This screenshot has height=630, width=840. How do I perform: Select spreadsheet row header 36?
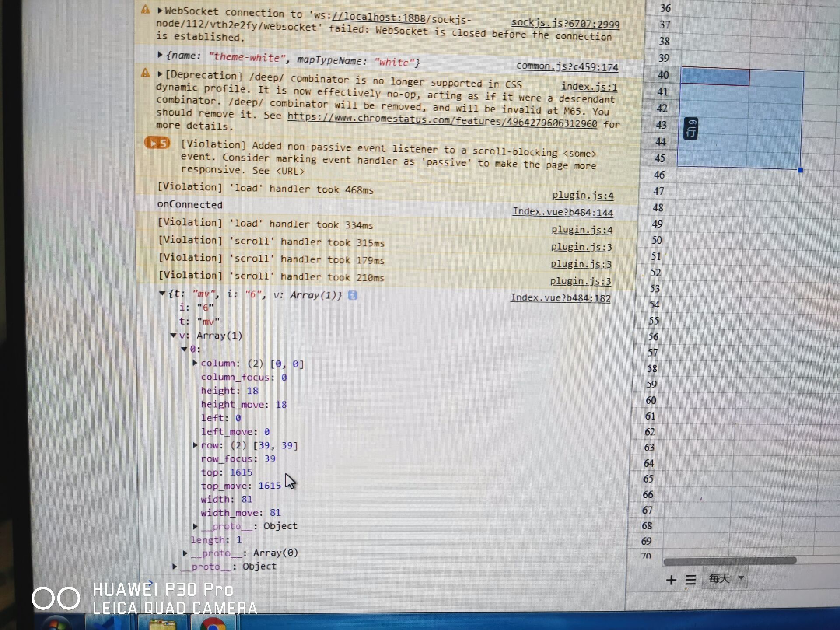pyautogui.click(x=665, y=8)
